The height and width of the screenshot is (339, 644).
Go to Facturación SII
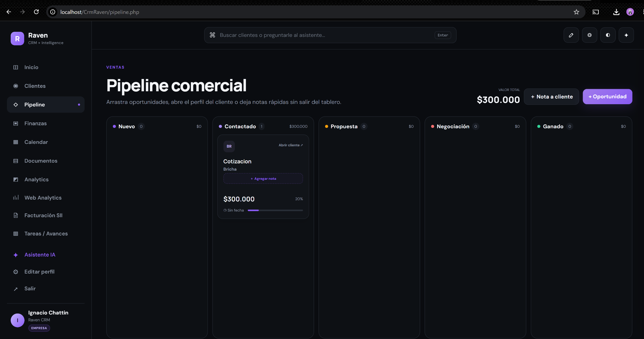coord(46,215)
